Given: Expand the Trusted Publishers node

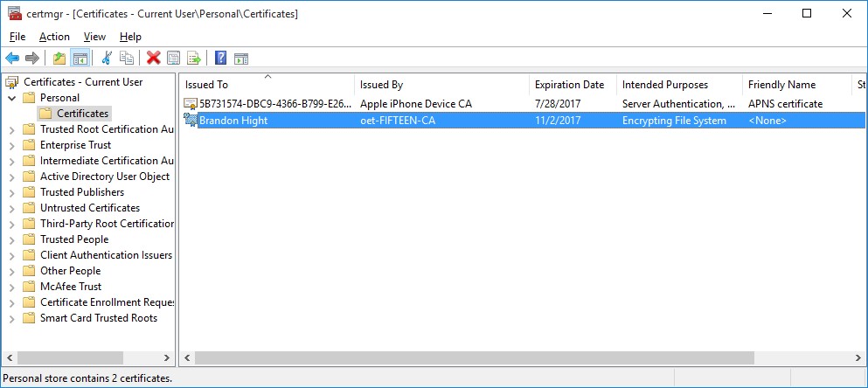Looking at the screenshot, I should click(x=11, y=192).
